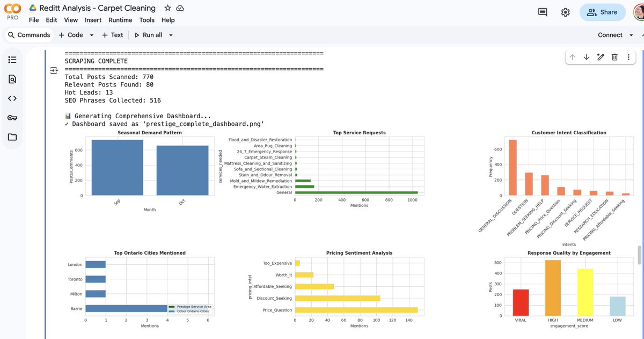The image size is (644, 339).
Task: Add a new Text cell
Action: coord(112,35)
